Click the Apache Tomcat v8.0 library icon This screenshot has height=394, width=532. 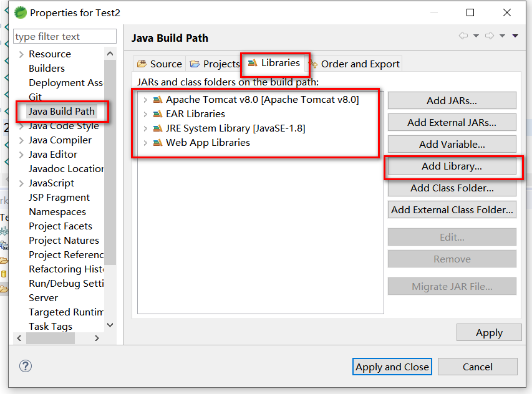tap(158, 100)
